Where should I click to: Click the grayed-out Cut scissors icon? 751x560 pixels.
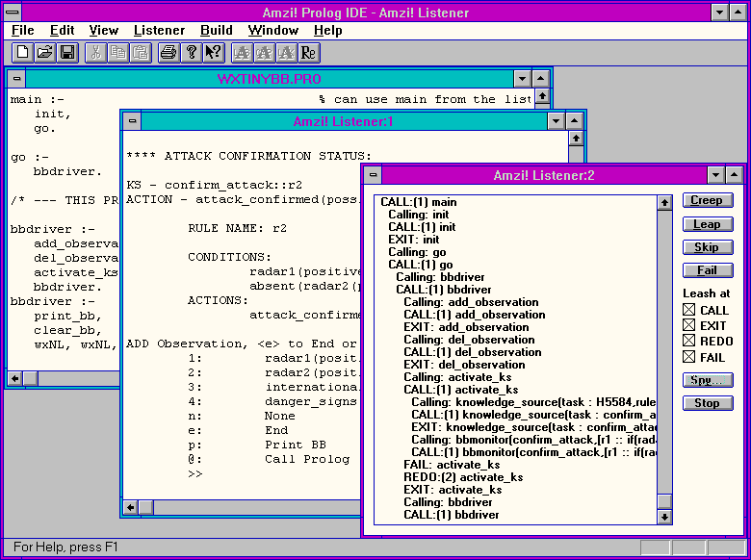point(96,53)
